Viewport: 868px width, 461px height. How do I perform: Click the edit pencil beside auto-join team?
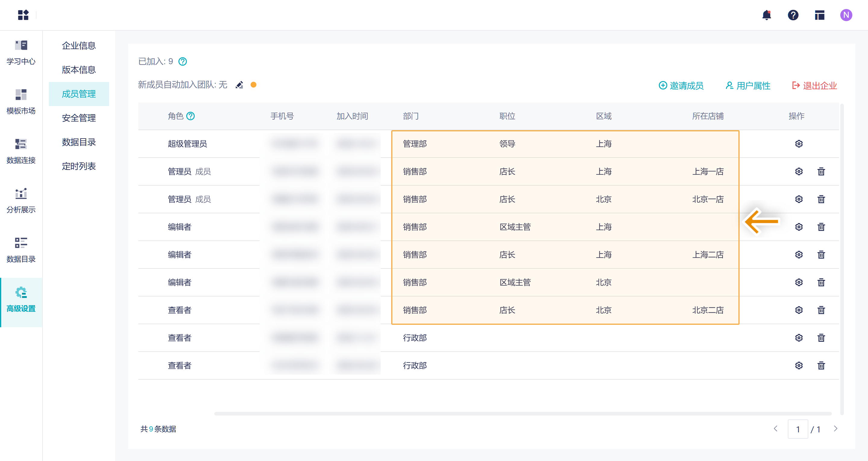[239, 85]
